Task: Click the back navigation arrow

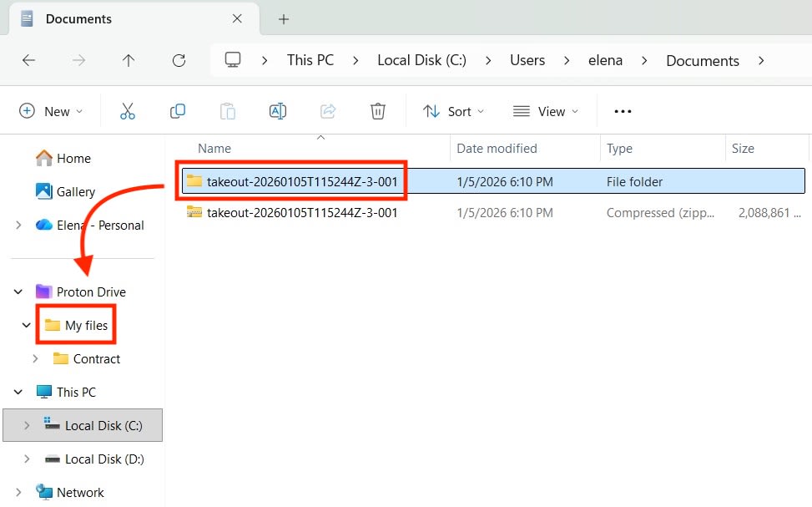Action: (28, 60)
